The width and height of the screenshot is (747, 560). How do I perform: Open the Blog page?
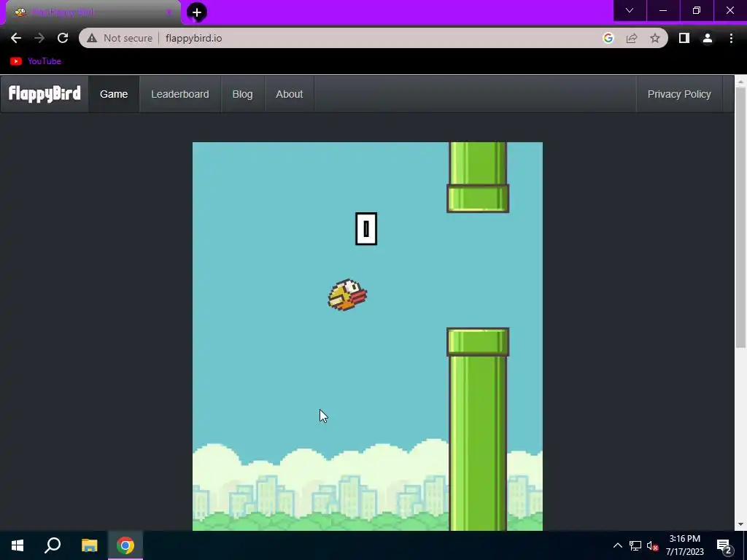tap(242, 94)
